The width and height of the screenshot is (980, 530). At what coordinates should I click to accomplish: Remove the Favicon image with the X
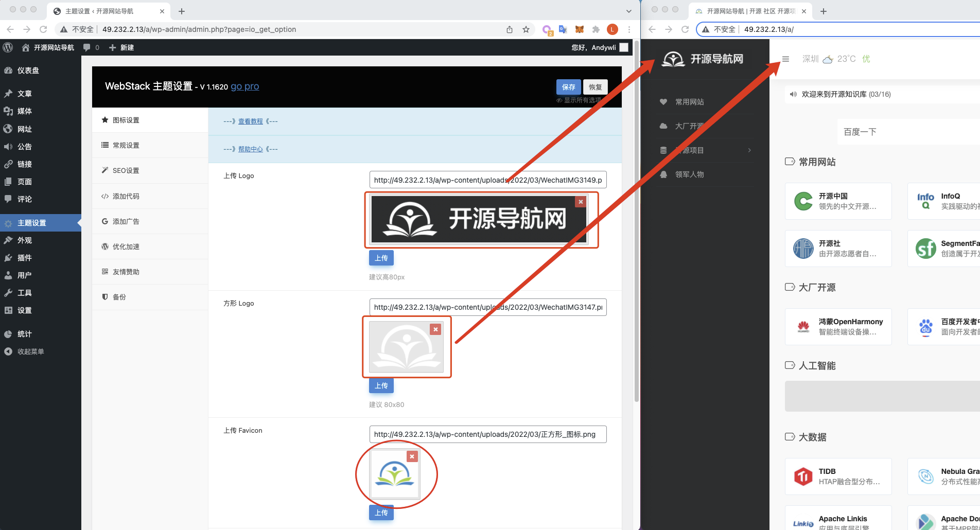click(412, 456)
